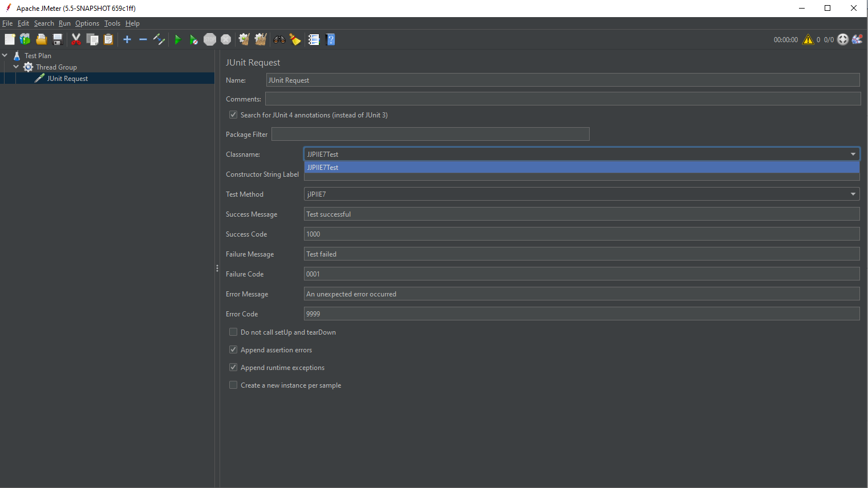868x488 pixels.
Task: Click the Toggle enable/disable icon
Action: (159, 39)
